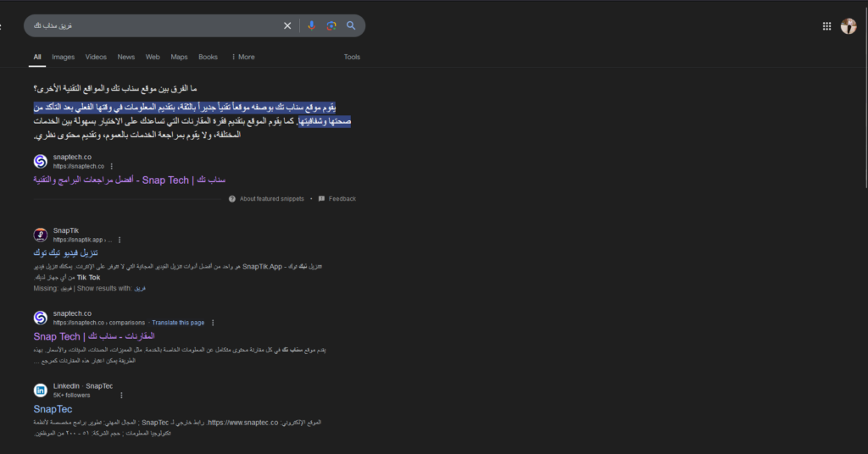Click the 'SnapTik' site name label
The height and width of the screenshot is (454, 868).
[66, 230]
